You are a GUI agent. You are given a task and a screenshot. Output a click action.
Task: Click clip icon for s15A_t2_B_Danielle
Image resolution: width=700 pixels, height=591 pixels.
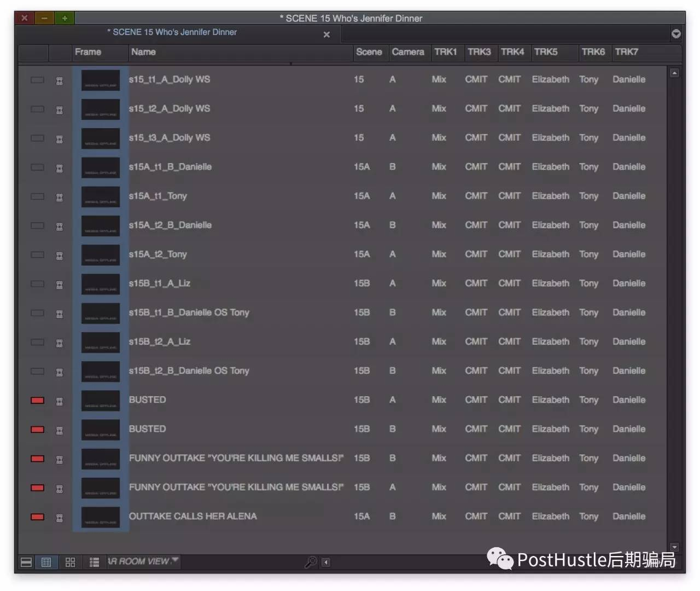[x=60, y=227]
